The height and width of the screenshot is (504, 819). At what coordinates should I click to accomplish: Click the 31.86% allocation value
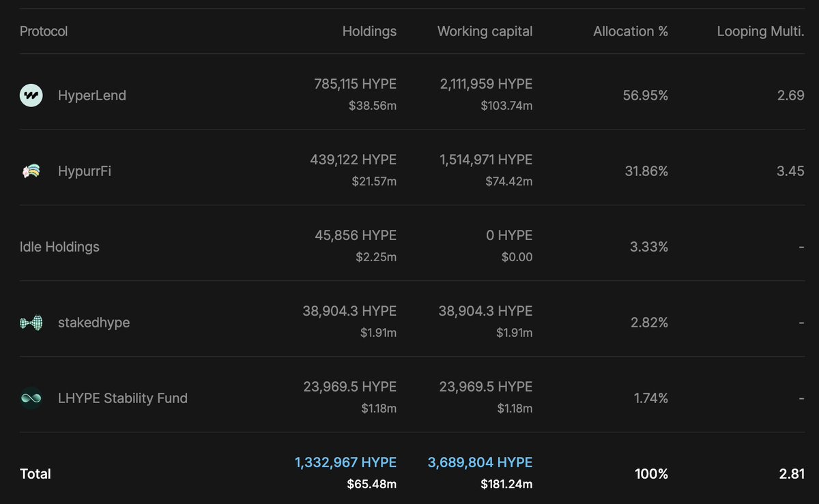click(646, 171)
